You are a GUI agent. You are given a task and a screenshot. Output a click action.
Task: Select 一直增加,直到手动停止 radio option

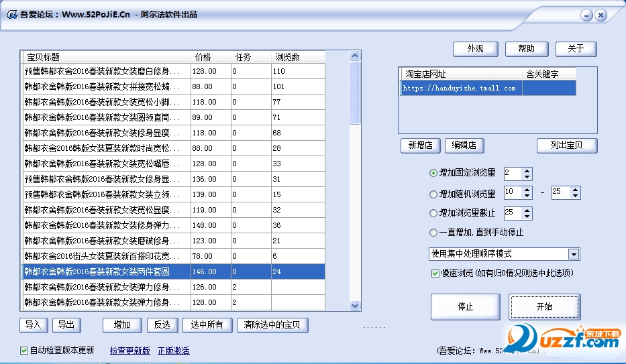[x=433, y=232]
